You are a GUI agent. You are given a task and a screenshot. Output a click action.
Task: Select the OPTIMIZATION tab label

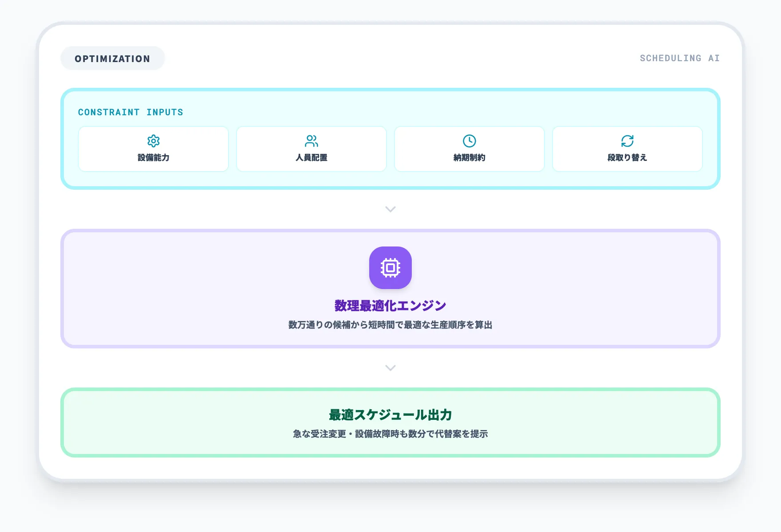[112, 58]
